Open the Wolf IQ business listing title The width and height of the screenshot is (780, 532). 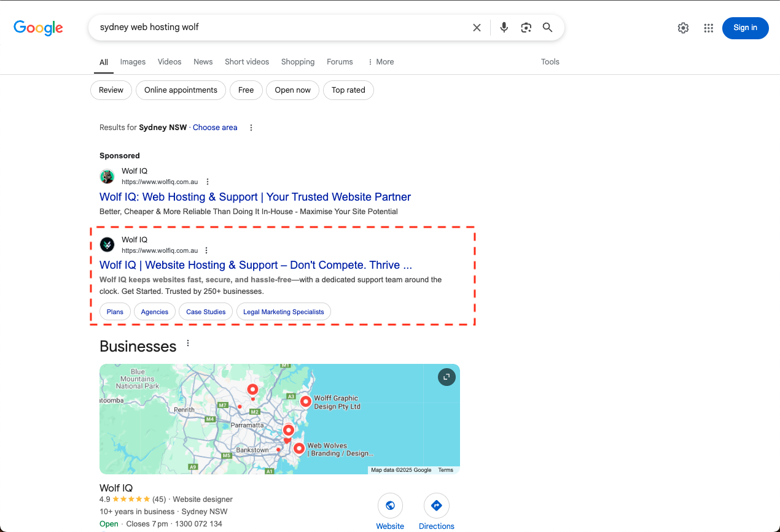(x=116, y=488)
